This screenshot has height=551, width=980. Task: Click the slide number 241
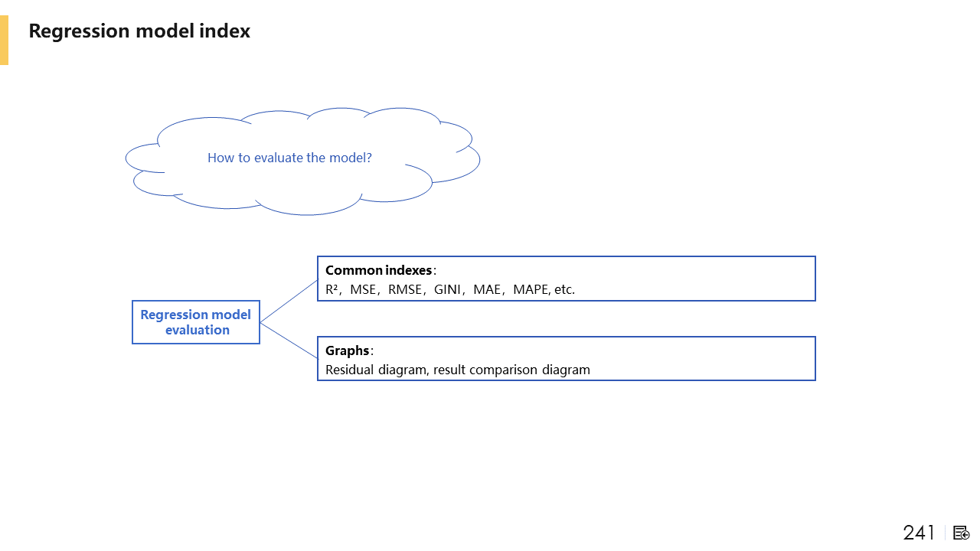click(919, 533)
